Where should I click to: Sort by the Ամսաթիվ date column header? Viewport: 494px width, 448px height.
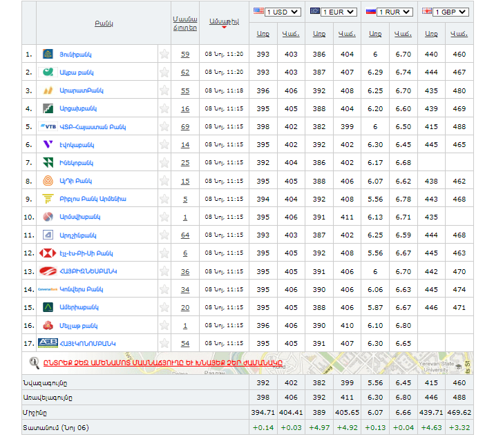coord(224,21)
